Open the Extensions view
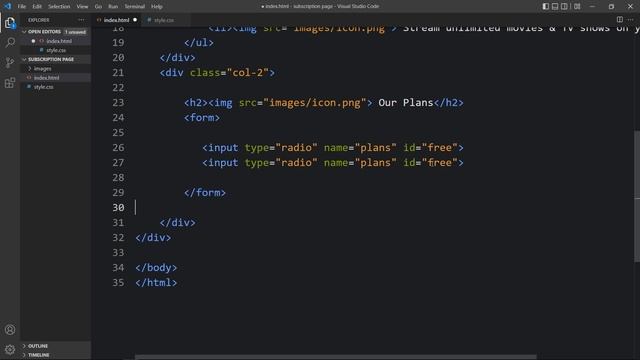Screen dimensions: 640x360 [x=10, y=83]
